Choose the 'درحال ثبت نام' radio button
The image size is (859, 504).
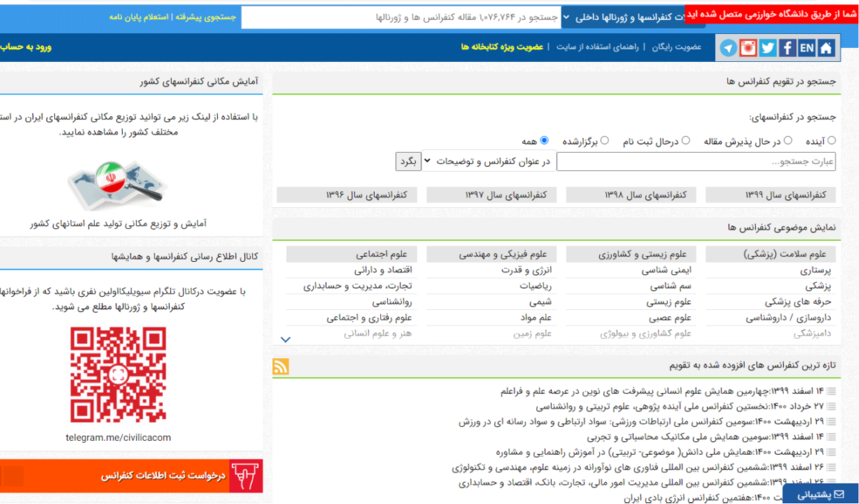tap(686, 141)
